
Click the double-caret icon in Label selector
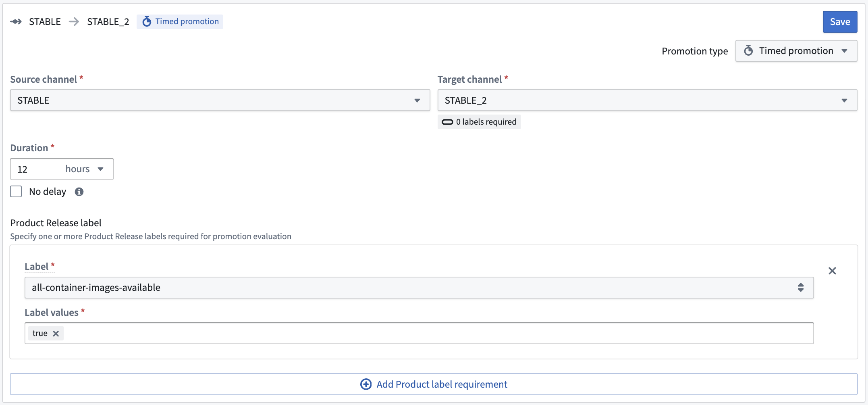(801, 288)
